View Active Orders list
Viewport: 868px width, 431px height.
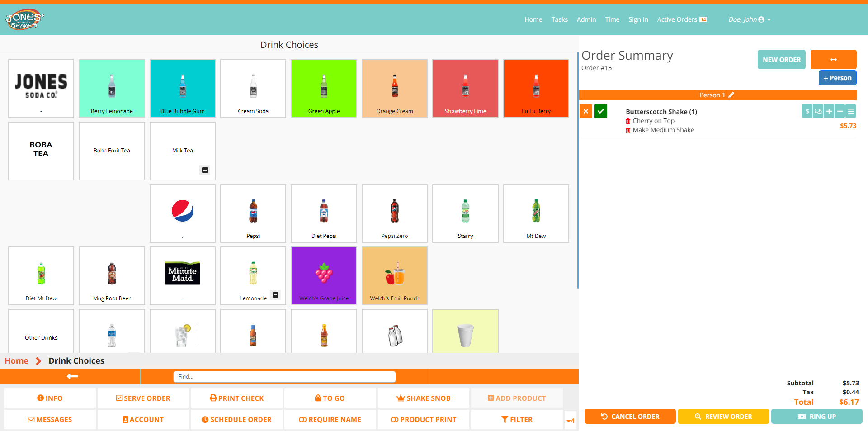click(x=682, y=19)
